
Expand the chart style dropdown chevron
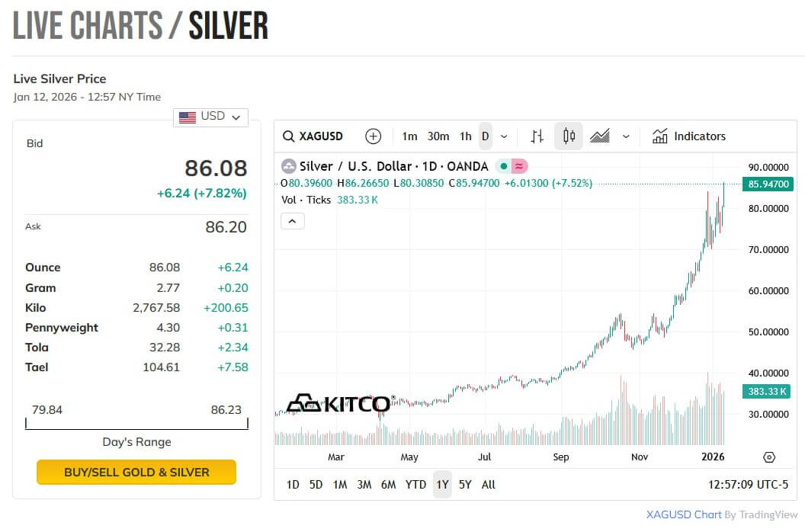[626, 136]
